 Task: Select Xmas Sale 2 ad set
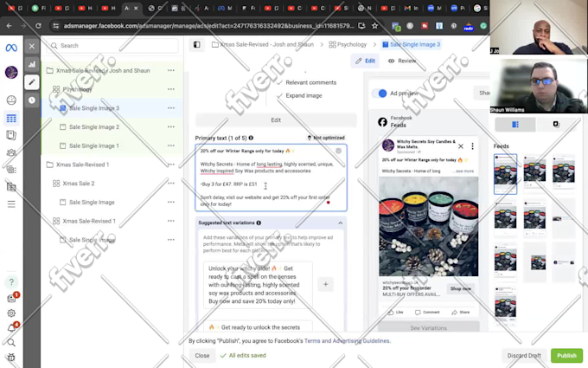click(x=79, y=184)
